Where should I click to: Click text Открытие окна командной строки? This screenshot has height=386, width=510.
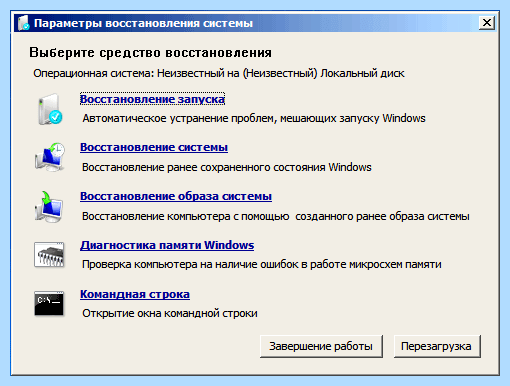pyautogui.click(x=170, y=313)
